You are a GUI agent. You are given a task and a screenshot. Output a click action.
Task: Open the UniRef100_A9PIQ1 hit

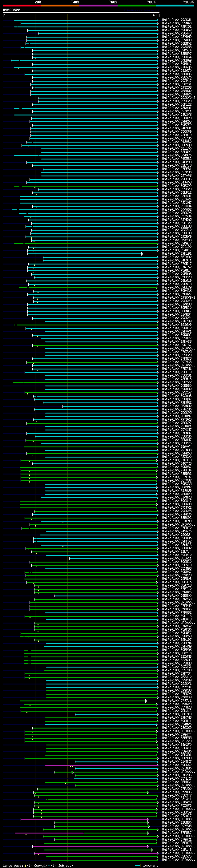(176, 26)
